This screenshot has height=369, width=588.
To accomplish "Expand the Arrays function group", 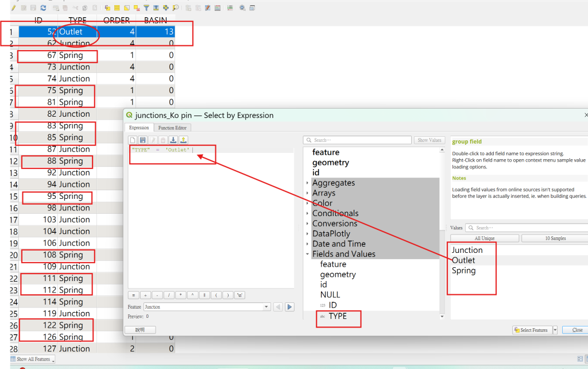I will (x=308, y=193).
